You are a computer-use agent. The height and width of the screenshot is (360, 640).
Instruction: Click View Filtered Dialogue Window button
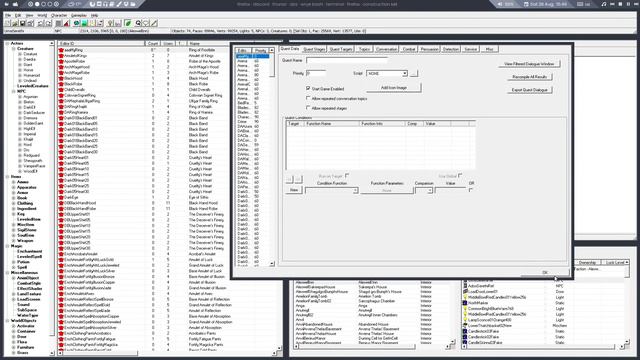[x=529, y=64]
